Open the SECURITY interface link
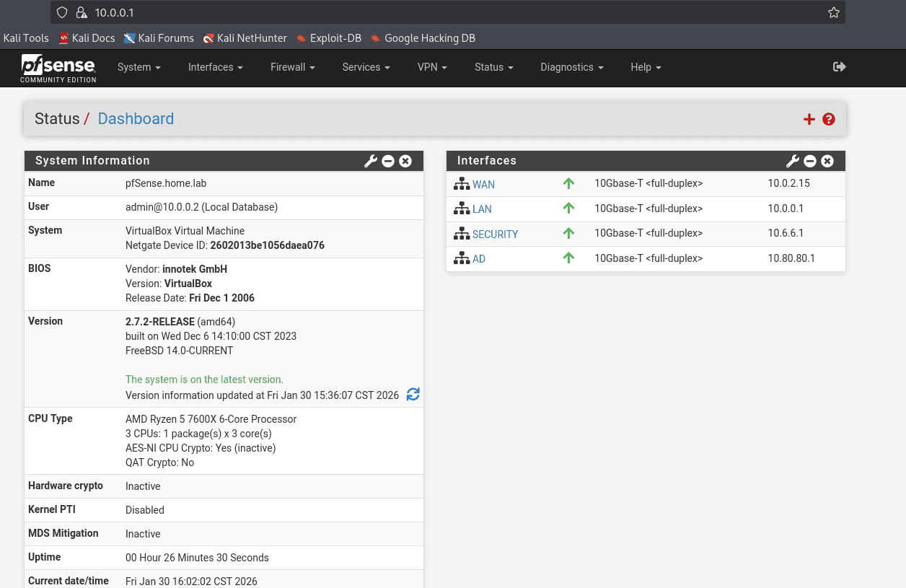906x588 pixels. [495, 234]
